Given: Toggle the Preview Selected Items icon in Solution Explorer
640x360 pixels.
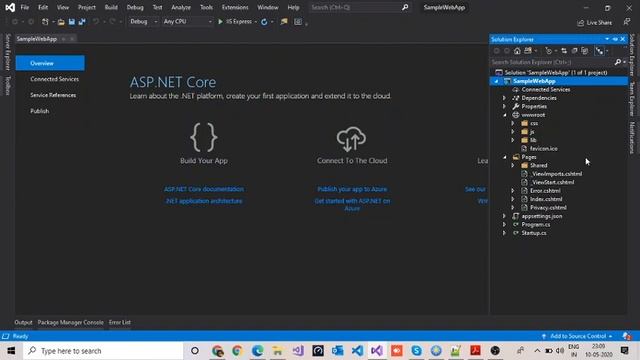Looking at the screenshot, I should click(599, 51).
